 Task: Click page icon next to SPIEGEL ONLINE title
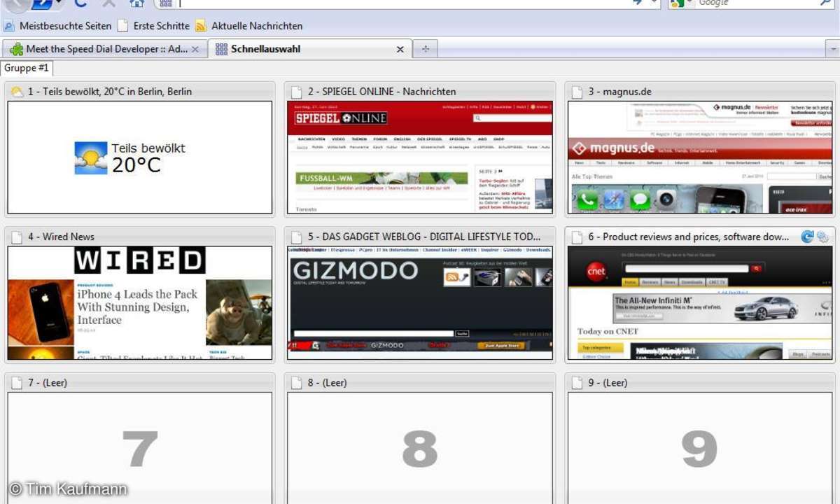pyautogui.click(x=297, y=92)
